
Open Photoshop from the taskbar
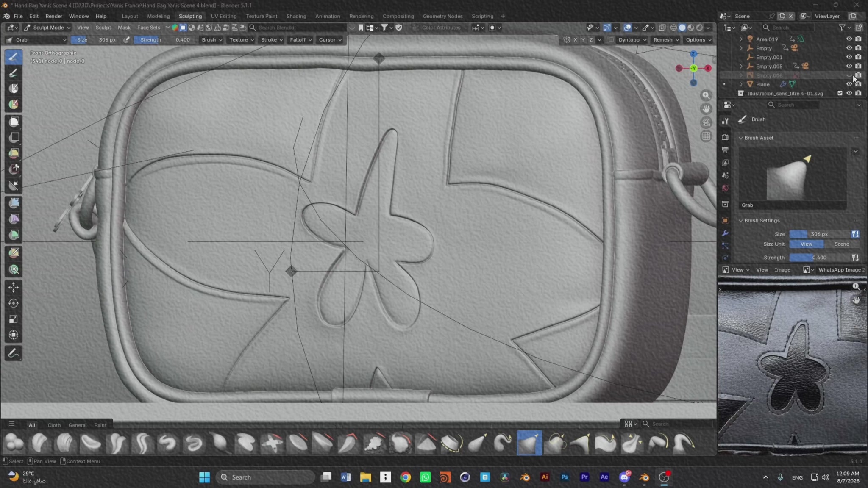[x=565, y=477]
